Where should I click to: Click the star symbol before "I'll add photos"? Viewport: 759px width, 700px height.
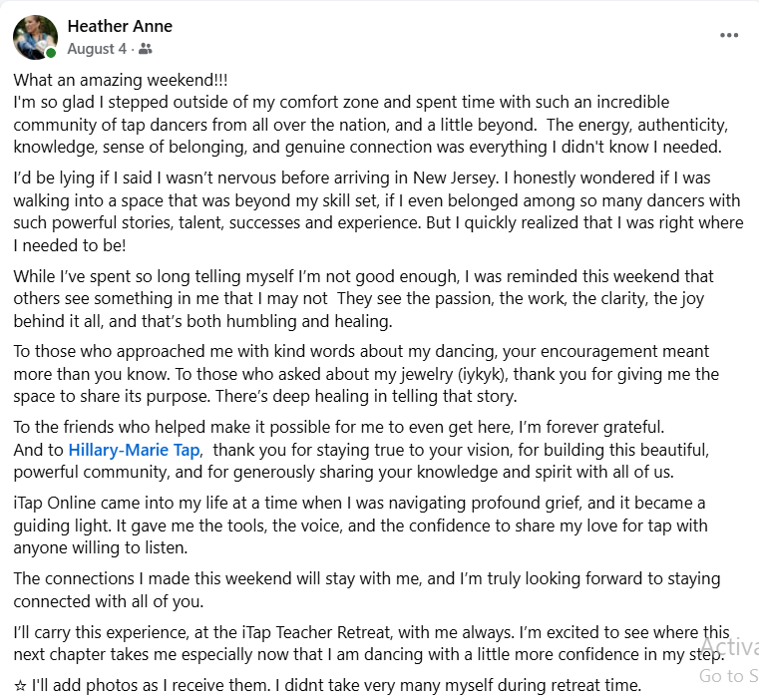click(x=20, y=686)
